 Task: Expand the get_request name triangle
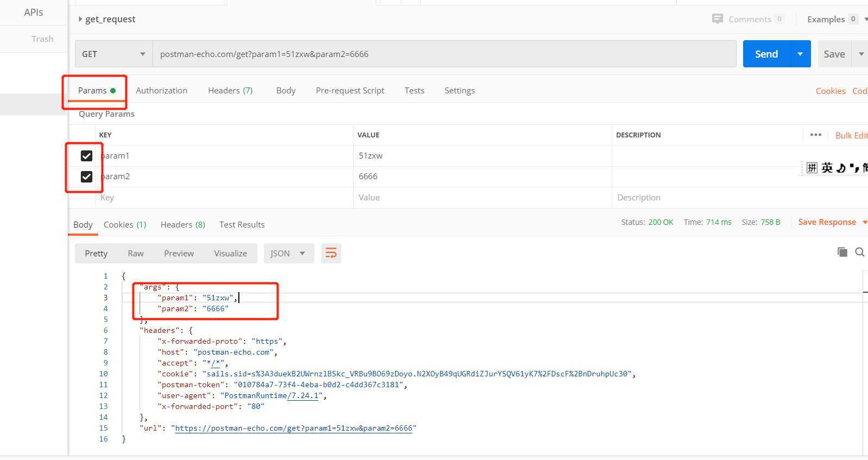(x=80, y=19)
